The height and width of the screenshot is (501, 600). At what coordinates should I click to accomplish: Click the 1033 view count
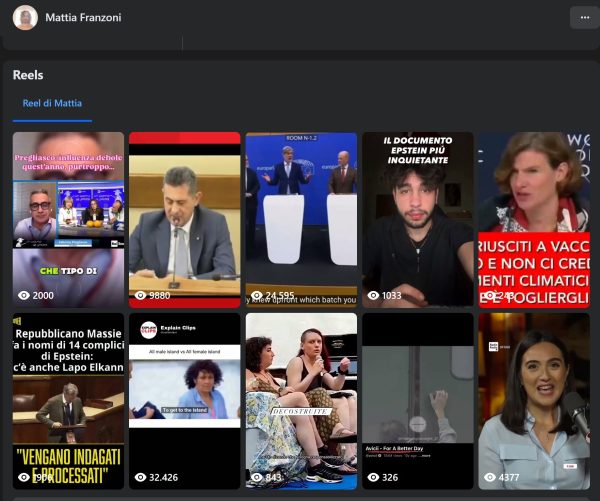coord(391,295)
